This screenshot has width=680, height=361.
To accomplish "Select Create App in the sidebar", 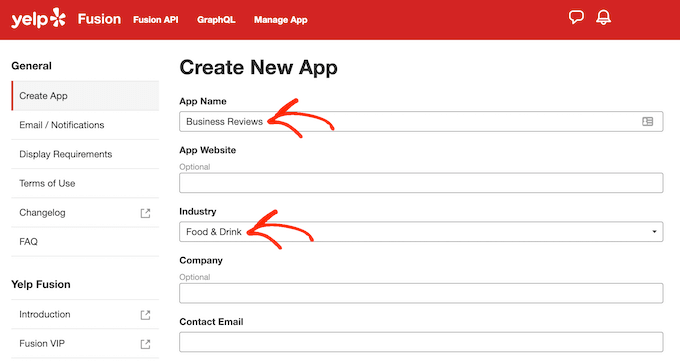I will pyautogui.click(x=85, y=95).
